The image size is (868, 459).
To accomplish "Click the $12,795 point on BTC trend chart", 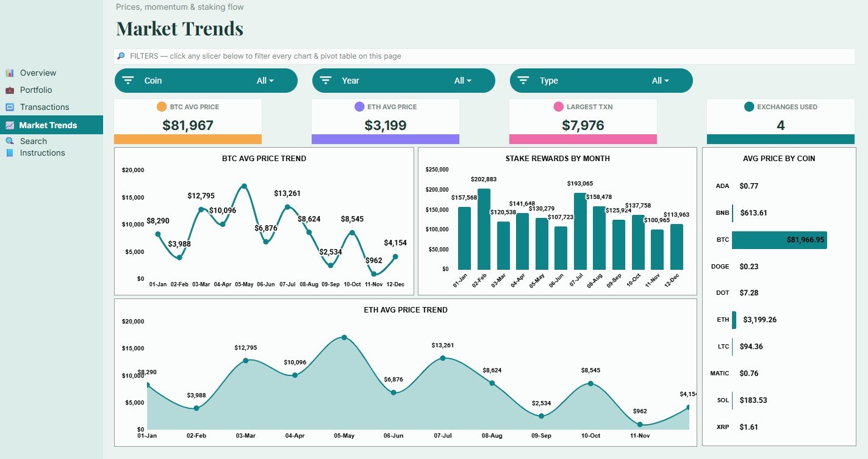I will (201, 209).
